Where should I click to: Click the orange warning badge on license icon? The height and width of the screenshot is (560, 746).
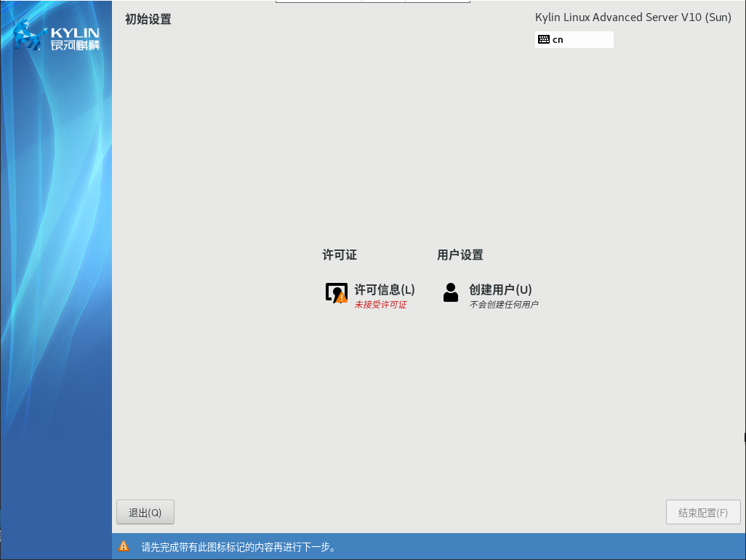342,298
